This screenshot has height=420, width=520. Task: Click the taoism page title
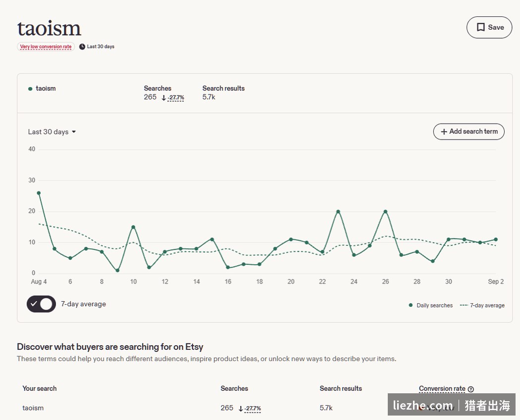[x=49, y=28]
